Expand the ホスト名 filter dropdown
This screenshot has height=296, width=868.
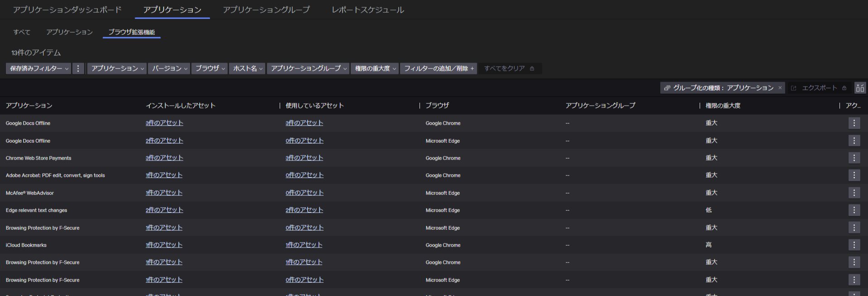(247, 68)
